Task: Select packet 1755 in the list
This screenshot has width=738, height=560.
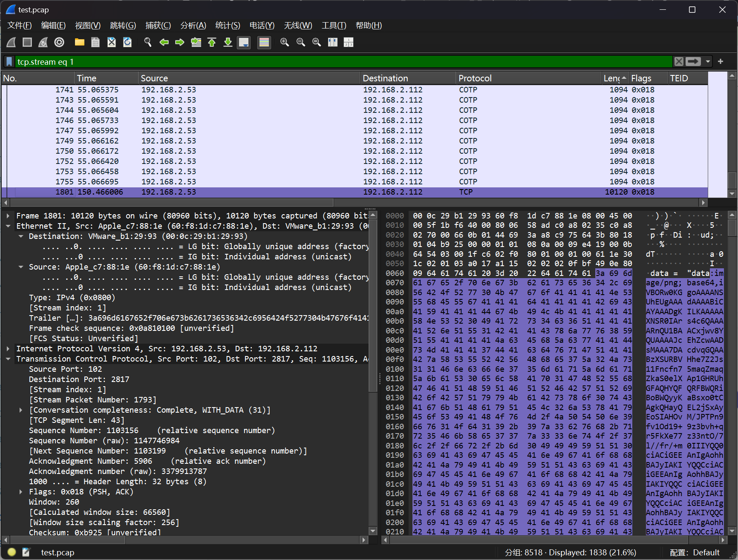Action: [355, 182]
